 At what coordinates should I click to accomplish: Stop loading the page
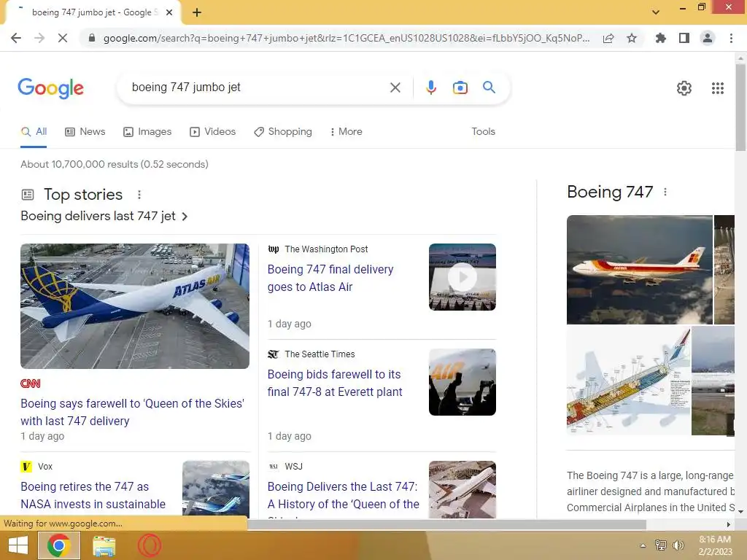pyautogui.click(x=63, y=38)
